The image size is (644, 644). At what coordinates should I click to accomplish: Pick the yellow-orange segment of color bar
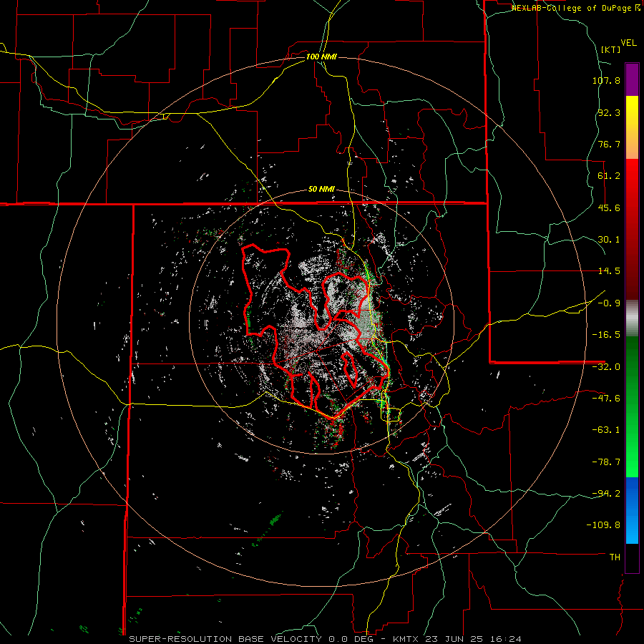click(632, 127)
